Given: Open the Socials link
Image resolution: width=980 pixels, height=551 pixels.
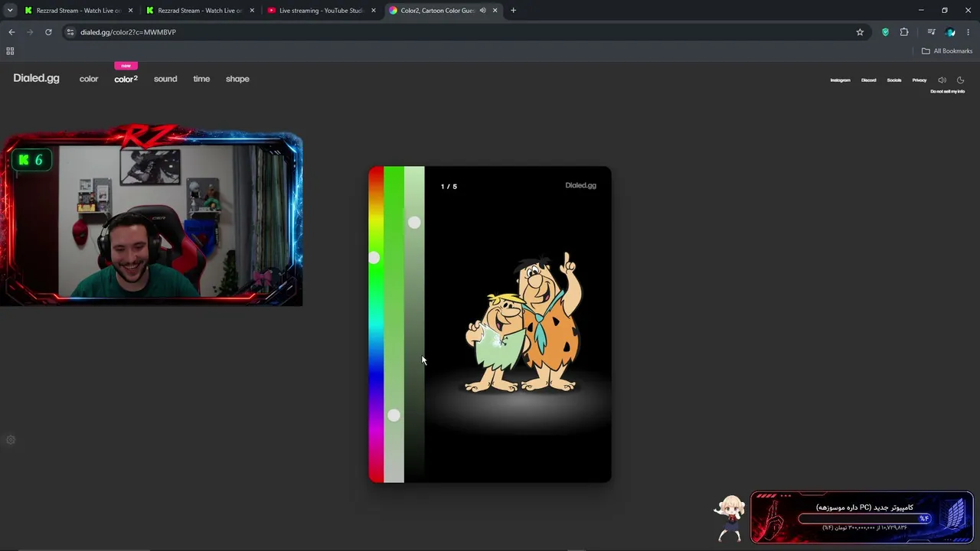Looking at the screenshot, I should pos(894,80).
